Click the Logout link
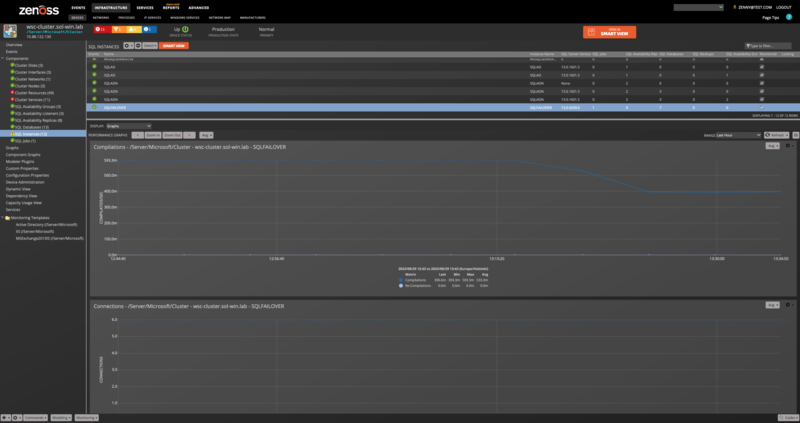The width and height of the screenshot is (800, 423). click(x=784, y=8)
